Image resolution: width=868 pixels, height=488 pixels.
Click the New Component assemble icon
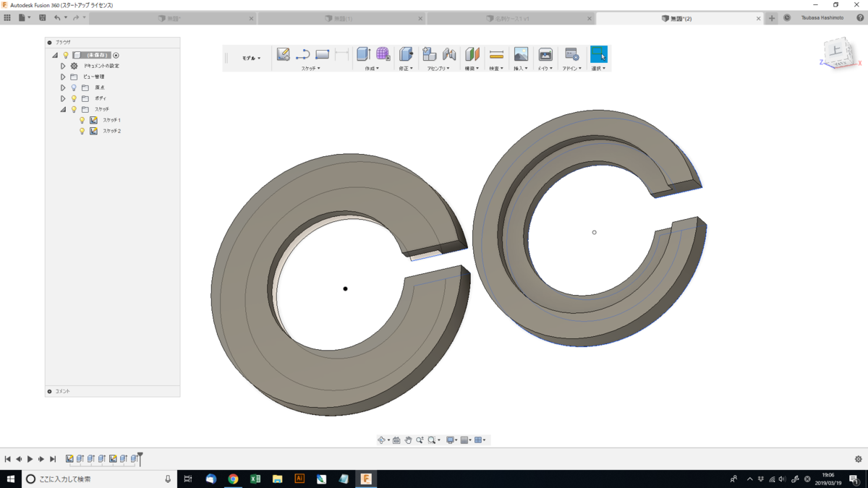point(429,54)
